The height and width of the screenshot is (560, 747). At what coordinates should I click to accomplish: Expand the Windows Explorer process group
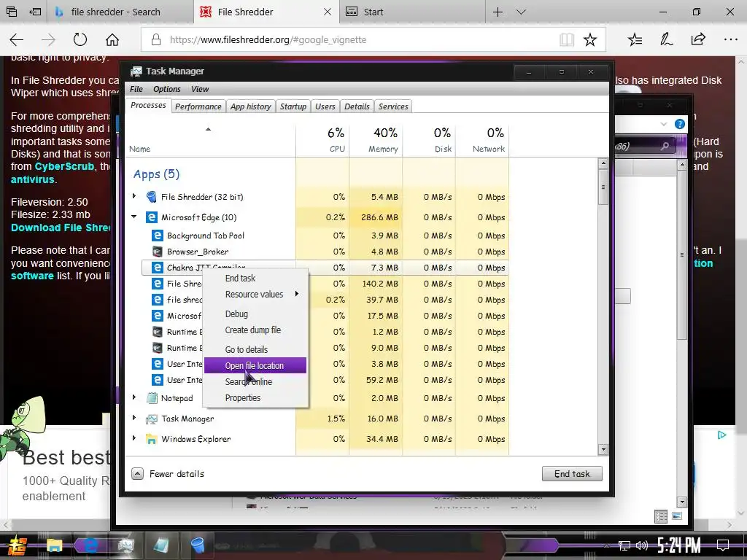pos(134,438)
